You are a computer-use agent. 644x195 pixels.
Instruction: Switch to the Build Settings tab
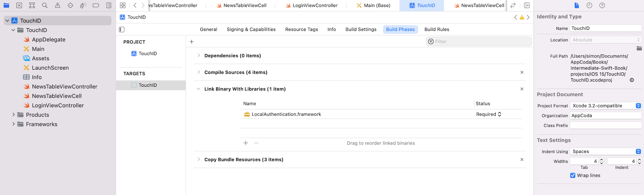click(361, 30)
